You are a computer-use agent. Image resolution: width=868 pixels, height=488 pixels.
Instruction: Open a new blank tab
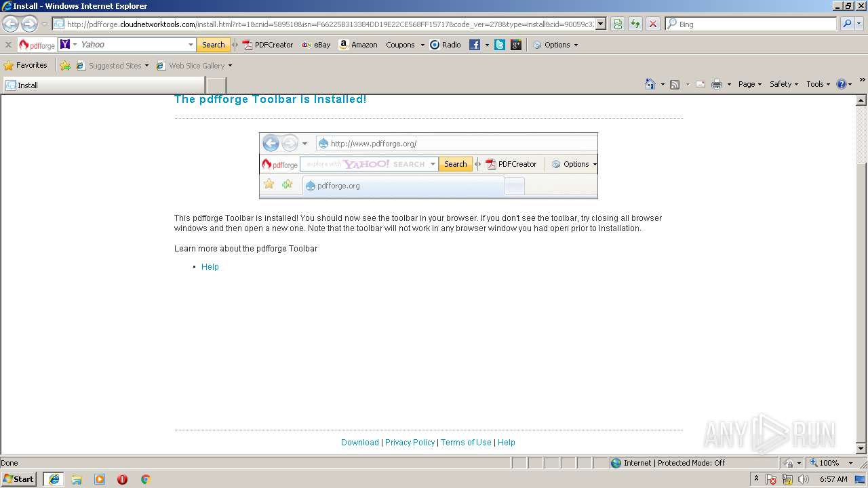pyautogui.click(x=216, y=85)
